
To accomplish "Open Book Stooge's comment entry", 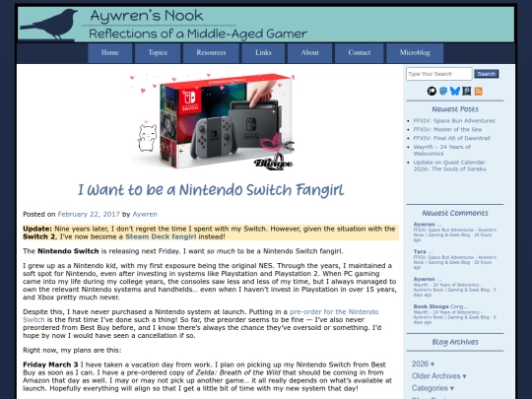I will pyautogui.click(x=454, y=314).
